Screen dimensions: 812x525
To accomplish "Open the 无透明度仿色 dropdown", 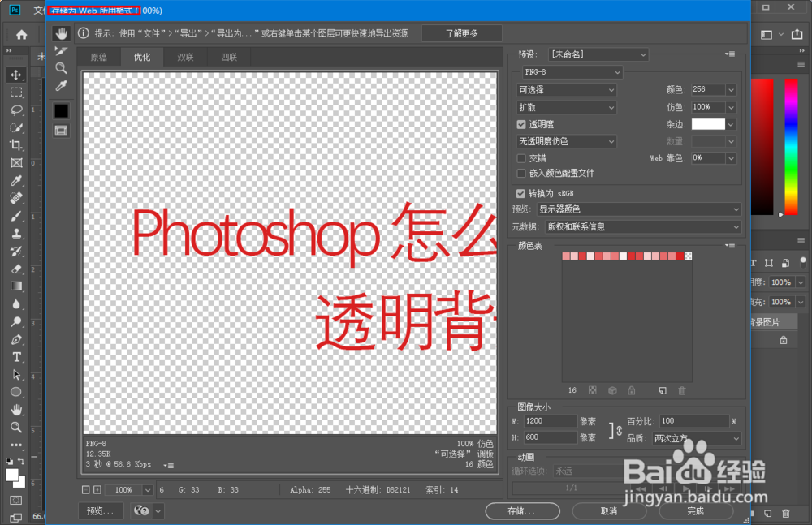I will pyautogui.click(x=564, y=140).
